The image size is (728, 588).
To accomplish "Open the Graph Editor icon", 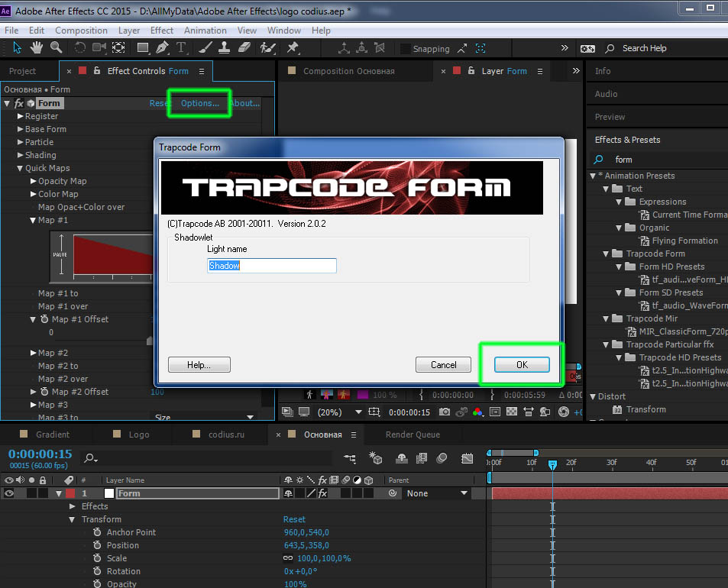I will tap(467, 458).
